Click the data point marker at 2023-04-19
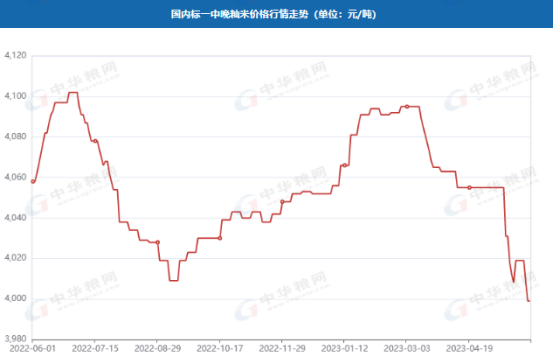 coord(469,188)
